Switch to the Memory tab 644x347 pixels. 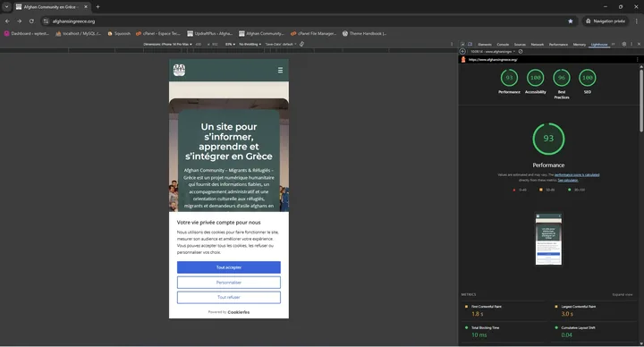click(x=579, y=45)
